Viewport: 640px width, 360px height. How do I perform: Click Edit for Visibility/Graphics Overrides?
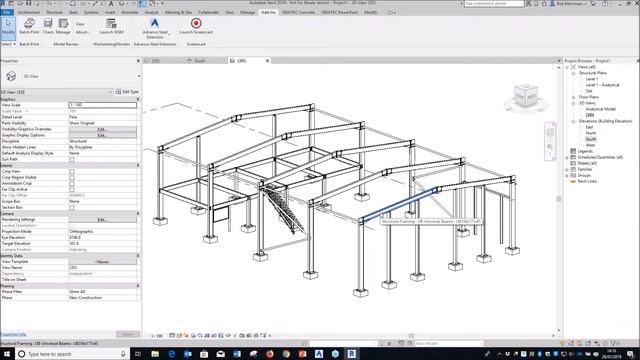point(102,129)
